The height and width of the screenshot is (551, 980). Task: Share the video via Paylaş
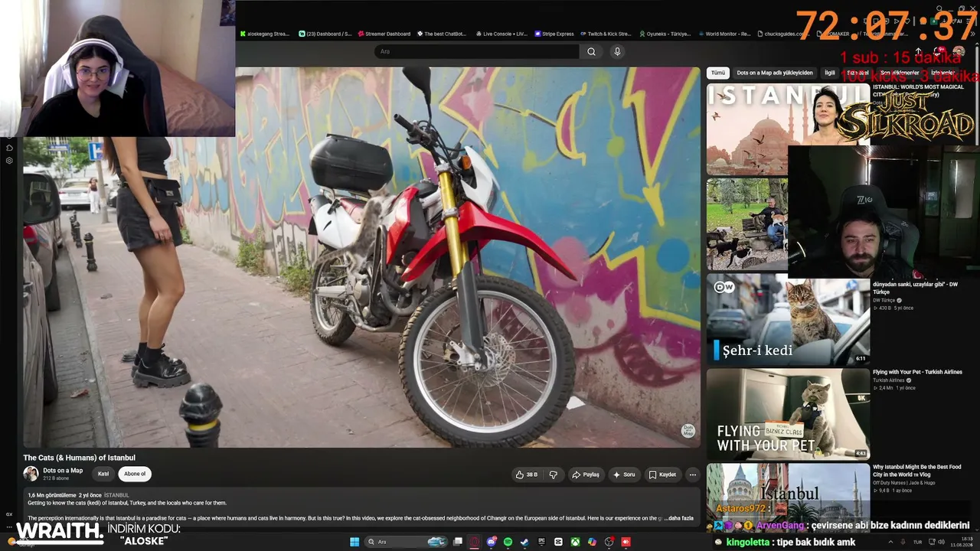pos(586,474)
